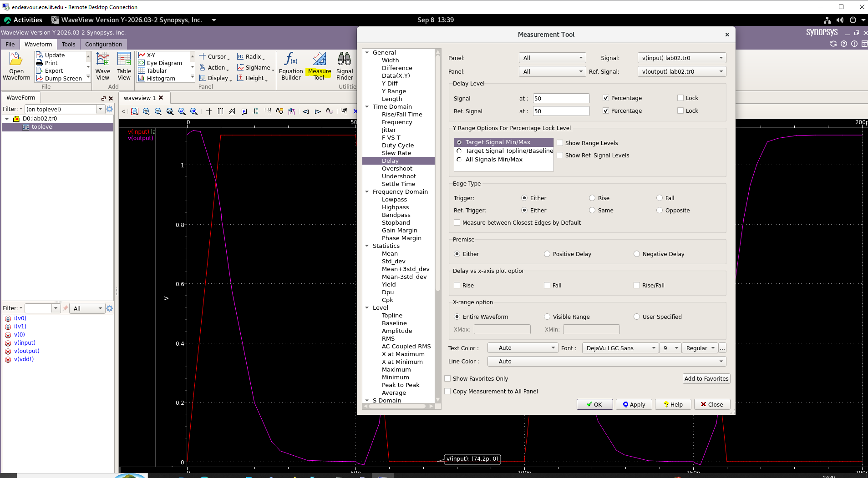This screenshot has height=478, width=868.
Task: Open the Measure Tool in ribbon
Action: tap(319, 66)
